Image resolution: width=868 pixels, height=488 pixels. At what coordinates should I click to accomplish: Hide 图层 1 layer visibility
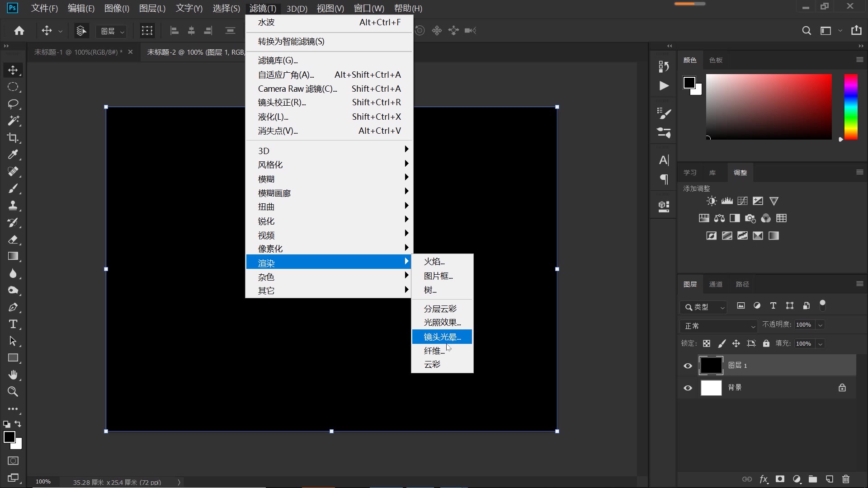pyautogui.click(x=688, y=366)
